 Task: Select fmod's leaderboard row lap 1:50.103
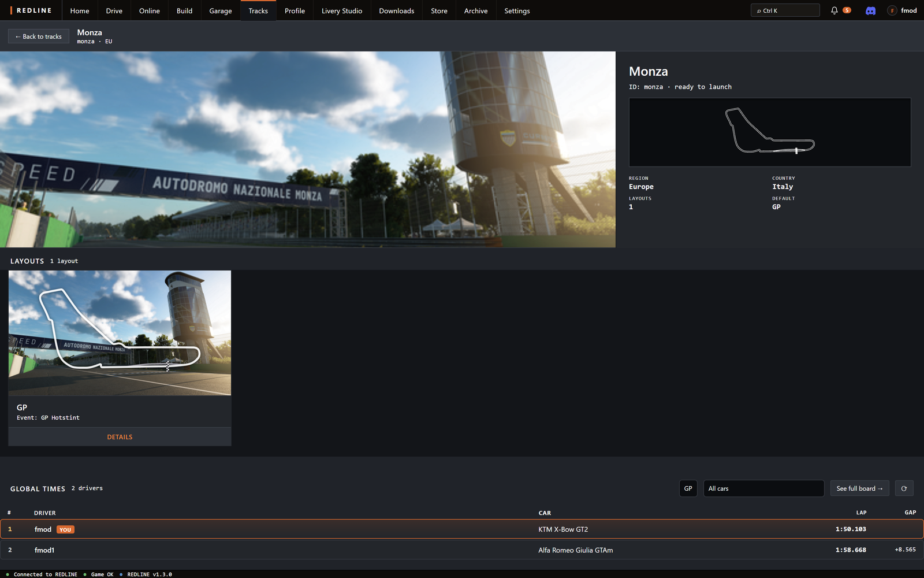[x=462, y=529]
